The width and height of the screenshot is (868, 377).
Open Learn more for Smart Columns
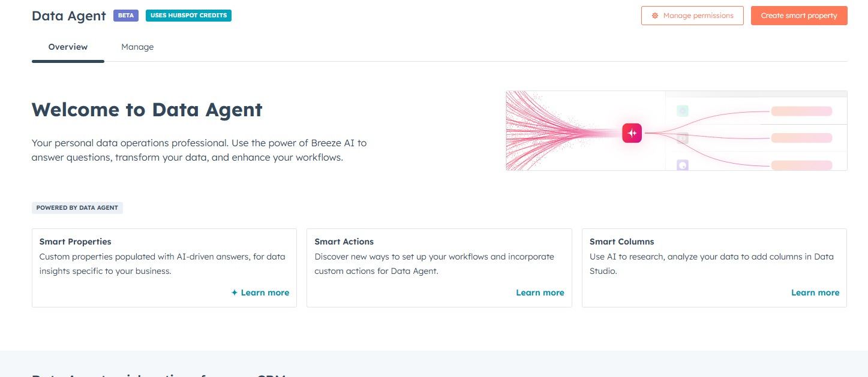coord(815,292)
